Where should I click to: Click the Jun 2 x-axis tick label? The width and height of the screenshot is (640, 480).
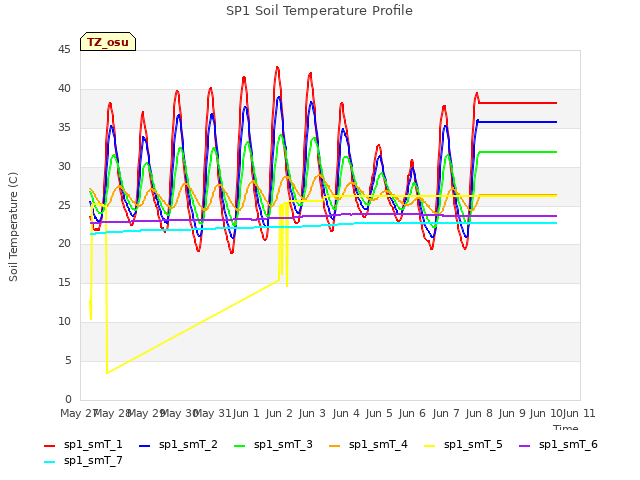(279, 413)
